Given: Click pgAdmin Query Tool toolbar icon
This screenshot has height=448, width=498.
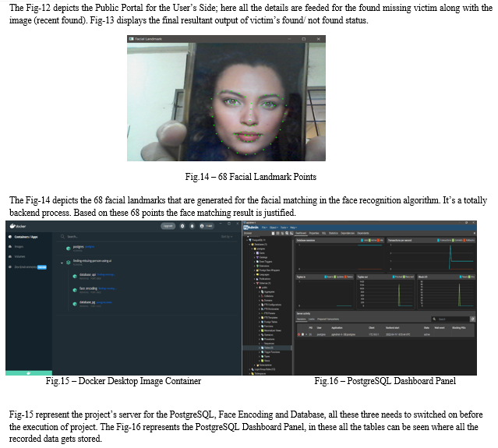Looking at the screenshot, I should [x=273, y=233].
